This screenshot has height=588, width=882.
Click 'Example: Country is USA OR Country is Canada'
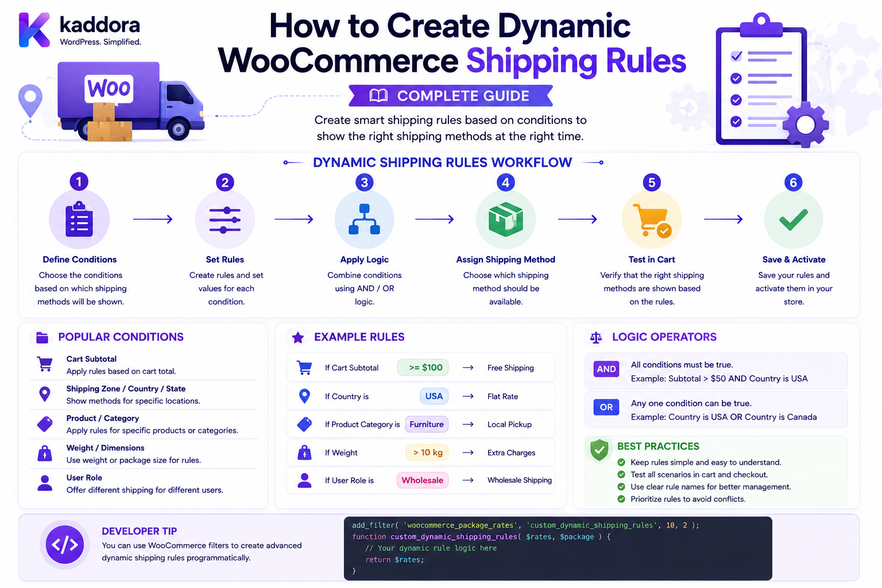(724, 417)
